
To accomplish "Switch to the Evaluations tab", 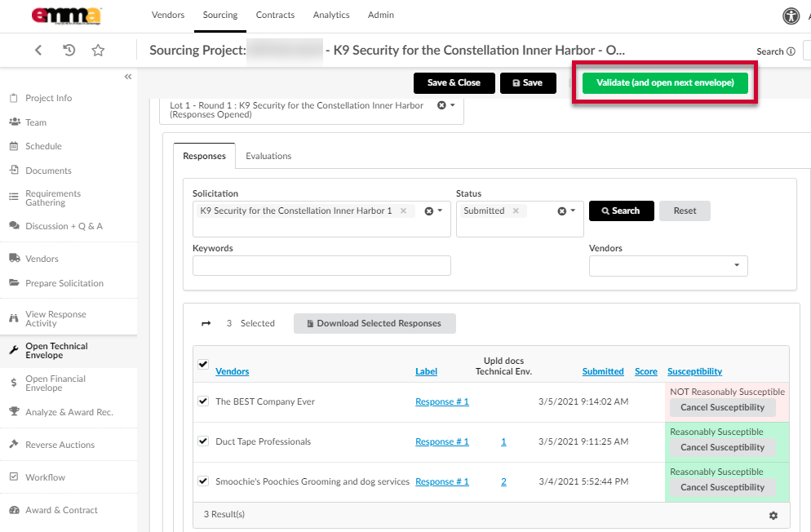I will (x=268, y=156).
